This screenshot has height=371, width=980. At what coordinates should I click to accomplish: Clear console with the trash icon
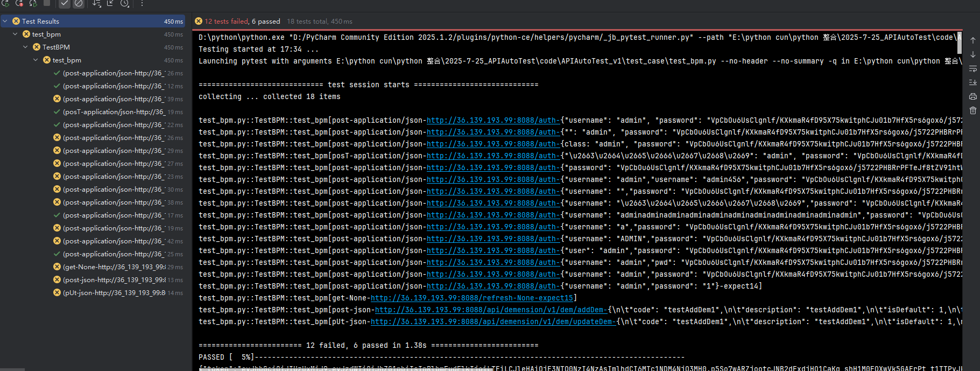973,110
